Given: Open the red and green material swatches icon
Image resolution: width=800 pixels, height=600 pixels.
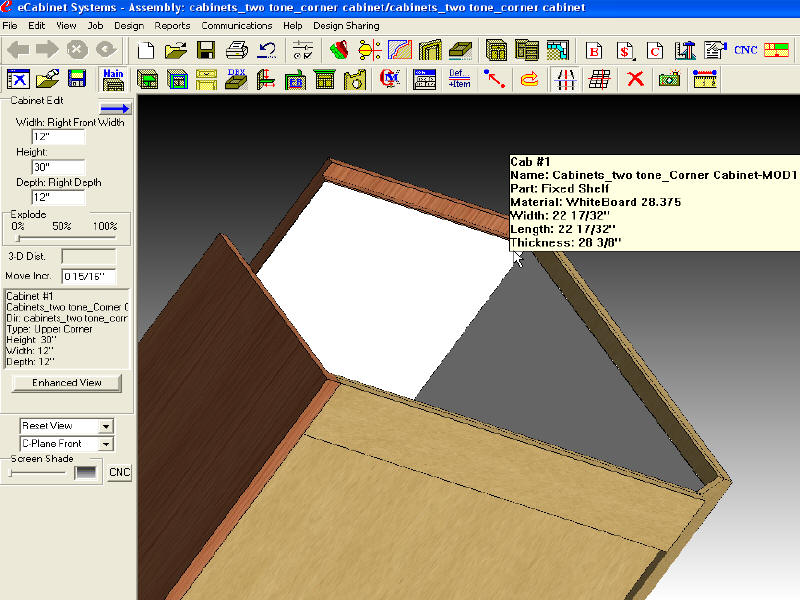Looking at the screenshot, I should coord(339,50).
